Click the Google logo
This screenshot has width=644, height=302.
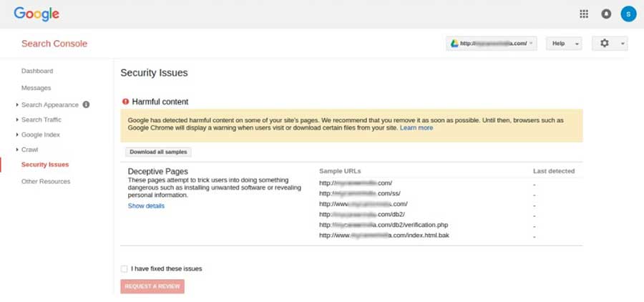pyautogui.click(x=36, y=14)
